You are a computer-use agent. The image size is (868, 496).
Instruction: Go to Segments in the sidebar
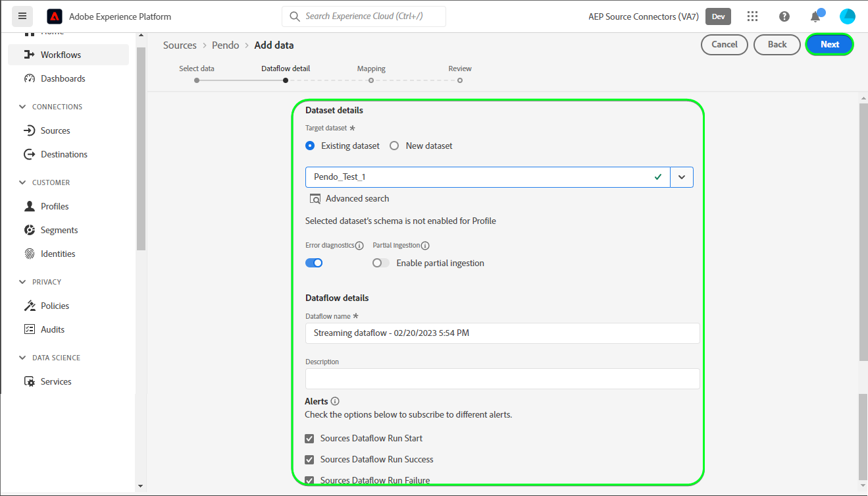[x=59, y=230]
